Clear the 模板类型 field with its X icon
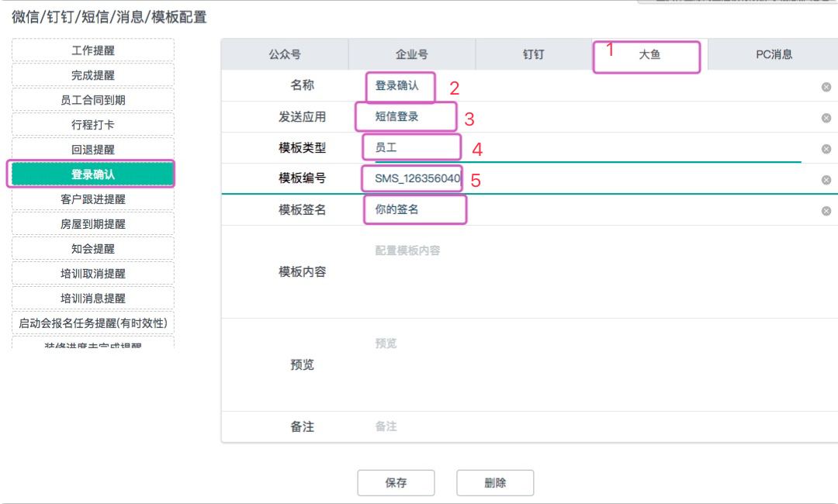 (826, 149)
